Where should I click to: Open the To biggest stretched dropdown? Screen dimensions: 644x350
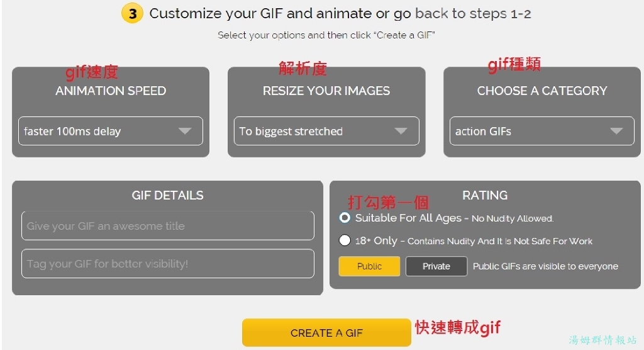pos(326,131)
